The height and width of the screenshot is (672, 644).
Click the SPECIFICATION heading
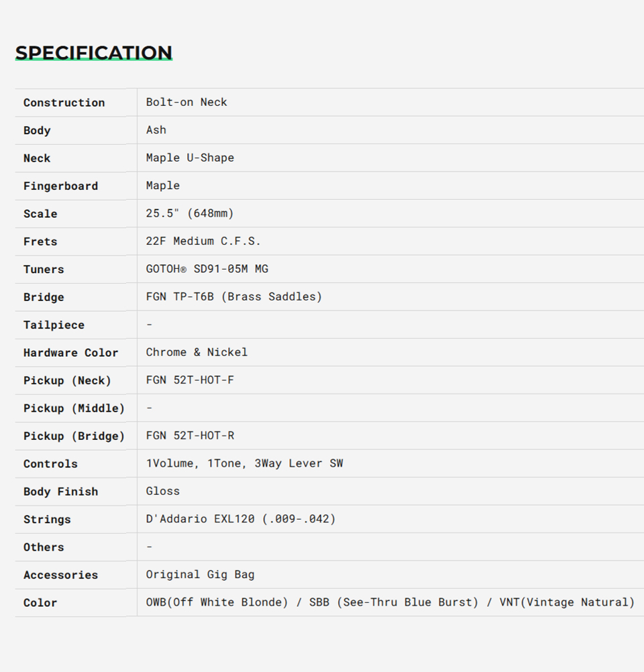point(94,53)
